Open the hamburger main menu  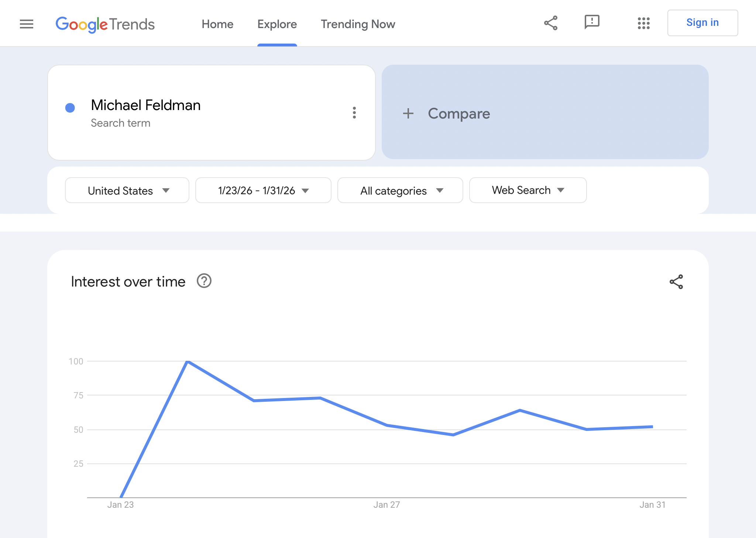point(27,24)
